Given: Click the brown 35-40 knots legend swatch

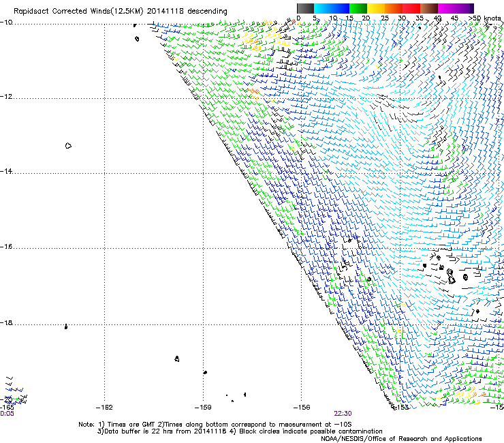Looking at the screenshot, I should point(429,8).
